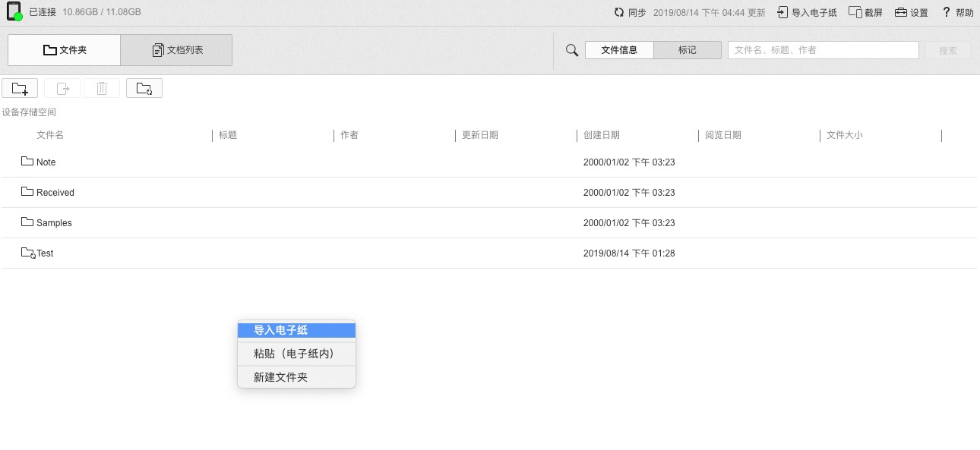Open help (帮助)
The height and width of the screenshot is (450, 980).
pos(958,12)
